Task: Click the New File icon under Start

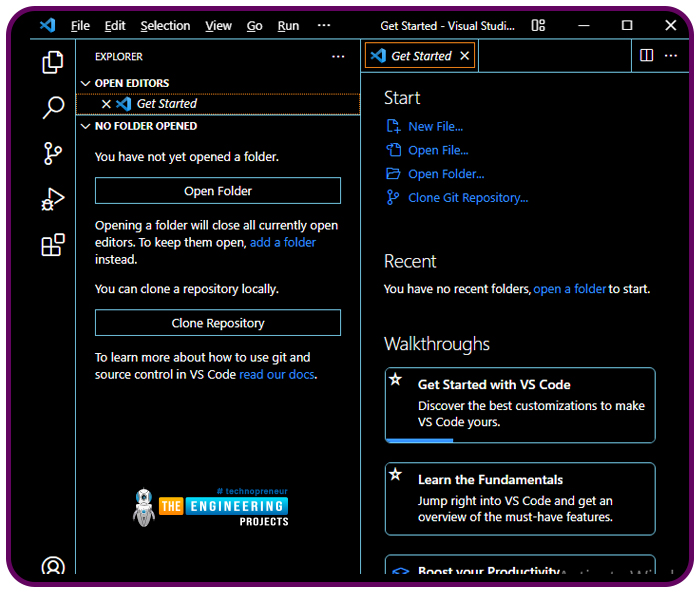Action: click(393, 126)
